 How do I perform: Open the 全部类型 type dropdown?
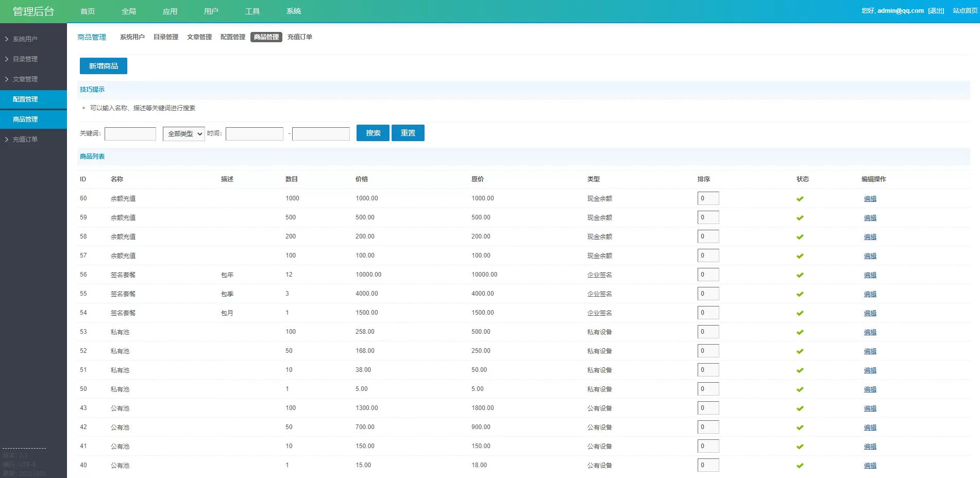coord(183,134)
